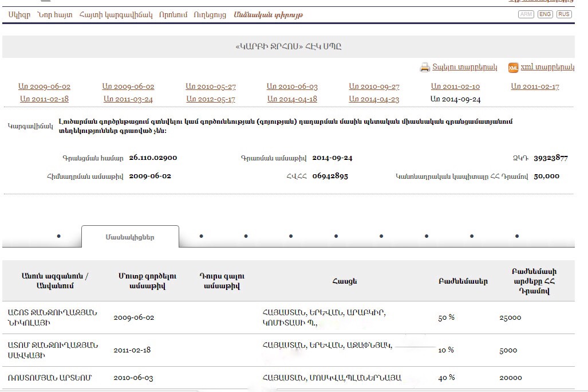This screenshot has width=588, height=392.
Task: Click the share value 25000
Action: [510, 317]
